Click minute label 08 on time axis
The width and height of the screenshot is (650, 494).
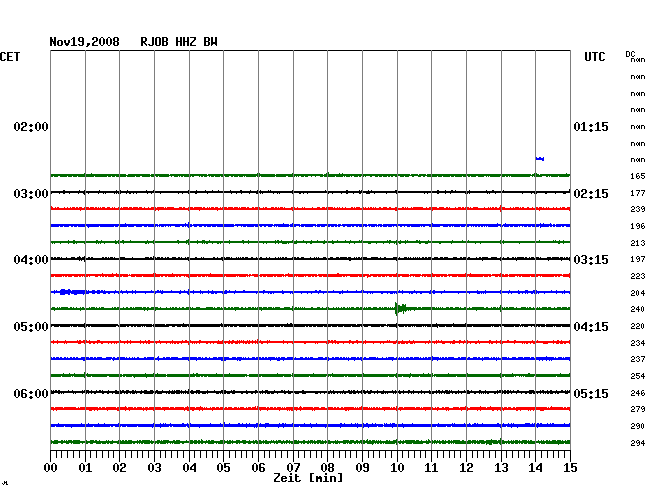click(x=327, y=468)
